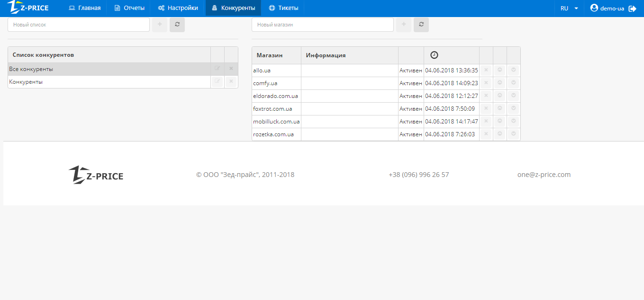644x300 pixels.
Task: Open the RU language dropdown
Action: [x=569, y=9]
